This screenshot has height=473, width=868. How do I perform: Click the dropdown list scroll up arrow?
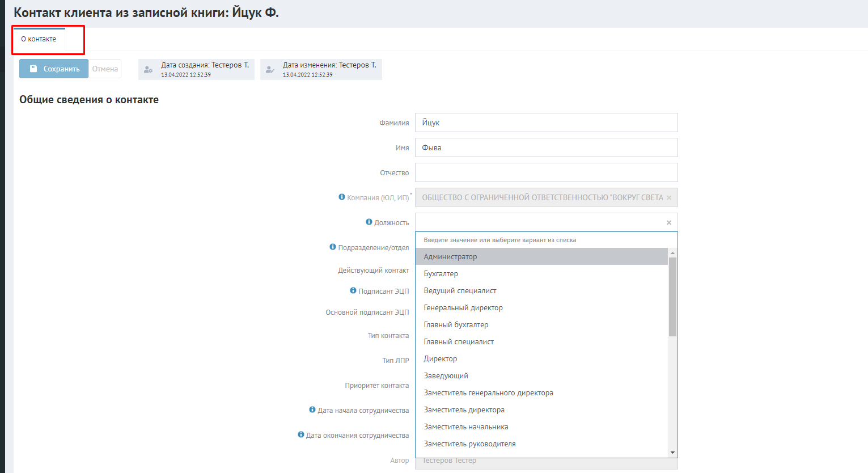(672, 252)
